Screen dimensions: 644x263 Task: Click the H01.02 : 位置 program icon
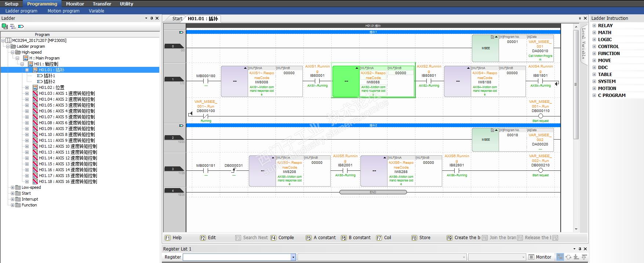pos(35,87)
